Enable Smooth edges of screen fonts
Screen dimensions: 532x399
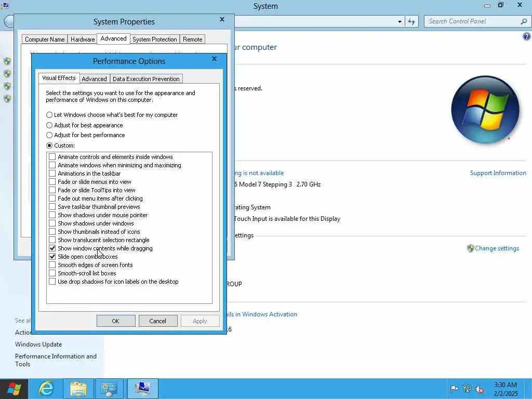52,265
